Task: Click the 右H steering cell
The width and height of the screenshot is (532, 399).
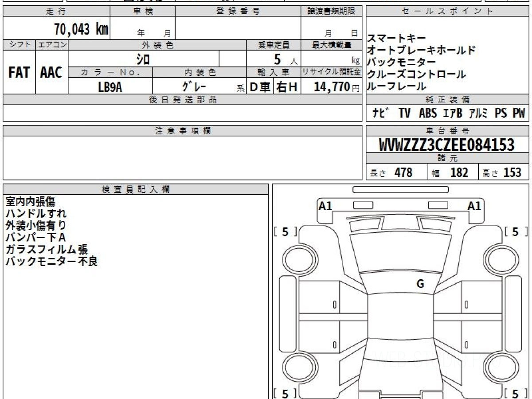Action: coord(287,87)
